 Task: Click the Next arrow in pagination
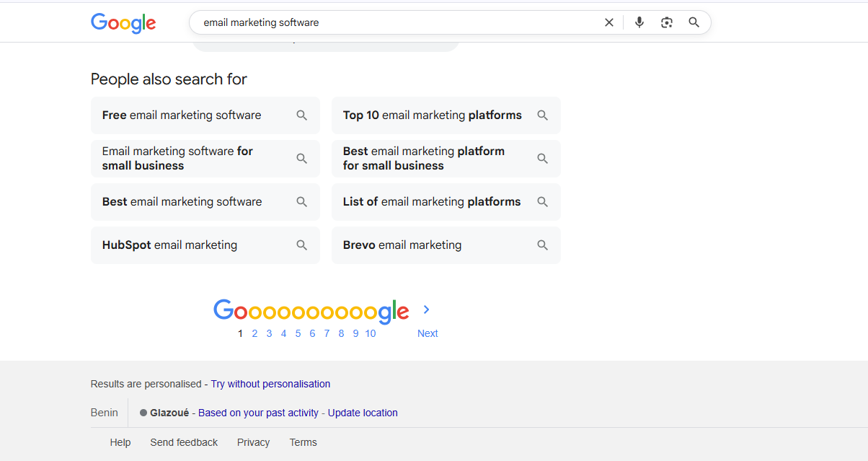tap(426, 309)
